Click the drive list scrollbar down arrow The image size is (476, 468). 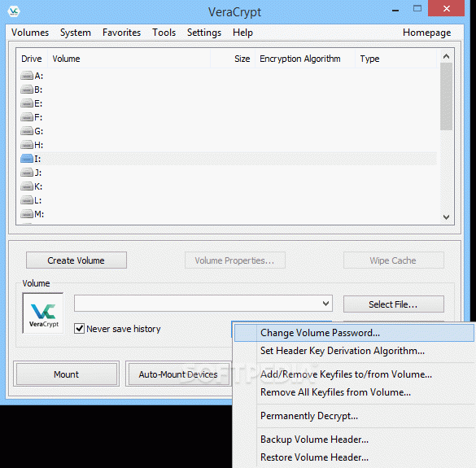(x=446, y=217)
